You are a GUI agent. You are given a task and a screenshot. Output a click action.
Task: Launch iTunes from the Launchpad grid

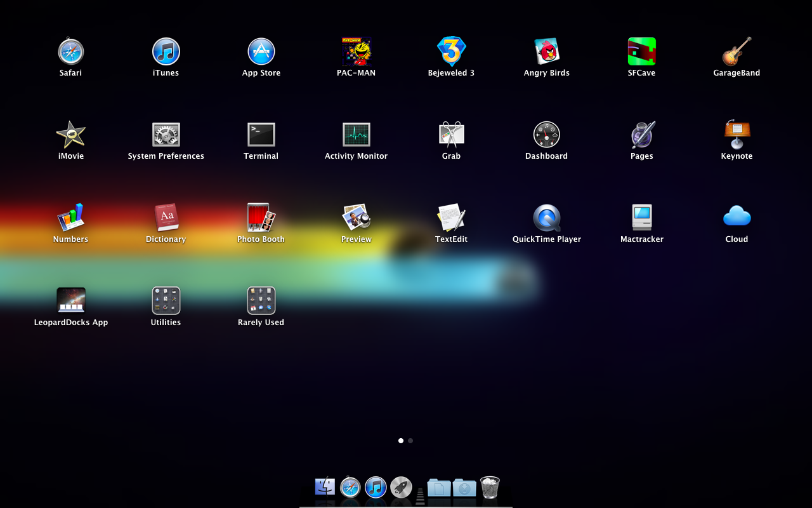point(166,52)
